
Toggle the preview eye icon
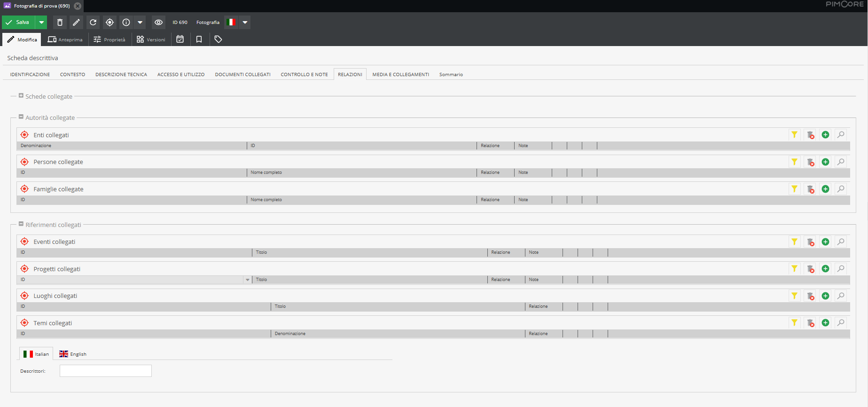click(x=158, y=23)
